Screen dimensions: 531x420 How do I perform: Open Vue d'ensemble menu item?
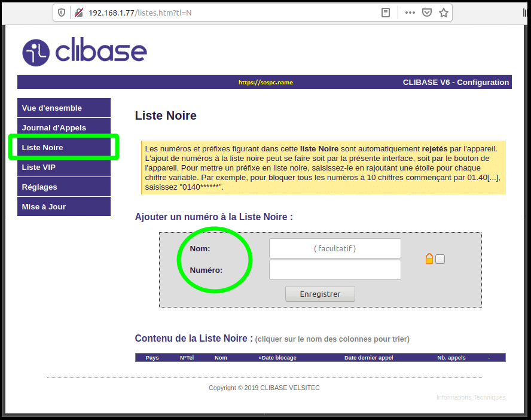[64, 108]
